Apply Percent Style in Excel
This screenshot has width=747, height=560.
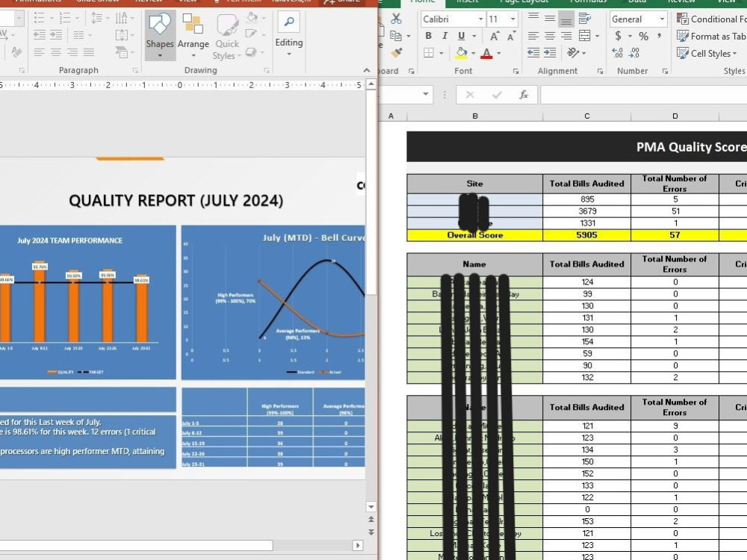point(644,36)
